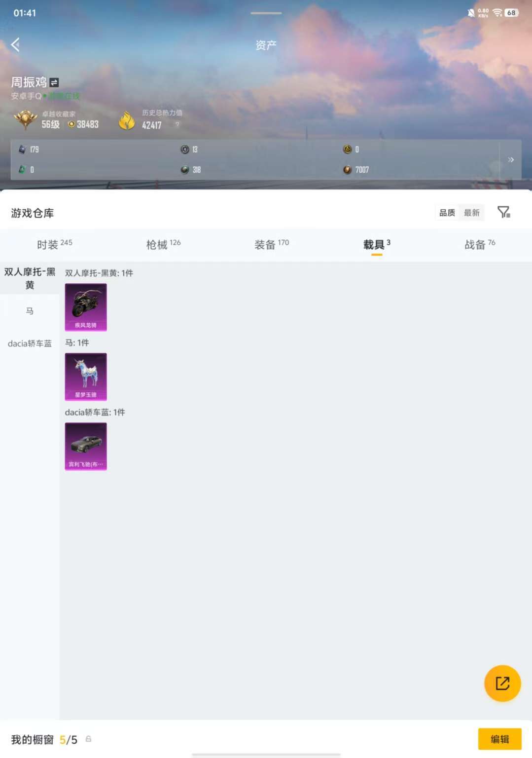Tap the orange share floating button
The height and width of the screenshot is (758, 532).
click(502, 683)
